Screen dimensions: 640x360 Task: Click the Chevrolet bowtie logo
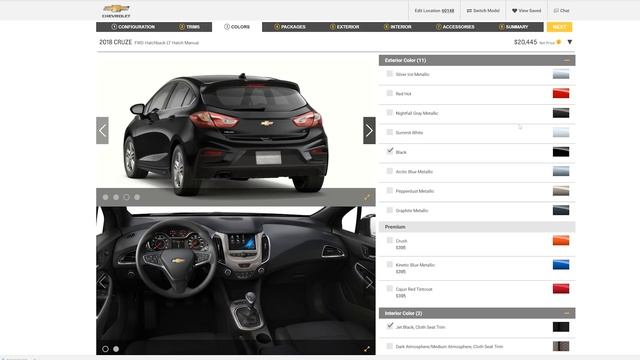[116, 11]
